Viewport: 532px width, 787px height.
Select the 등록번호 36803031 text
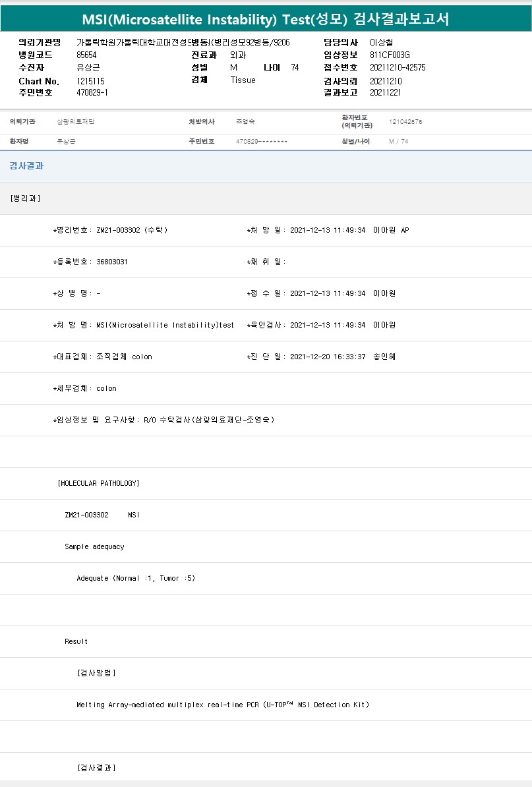coord(90,262)
